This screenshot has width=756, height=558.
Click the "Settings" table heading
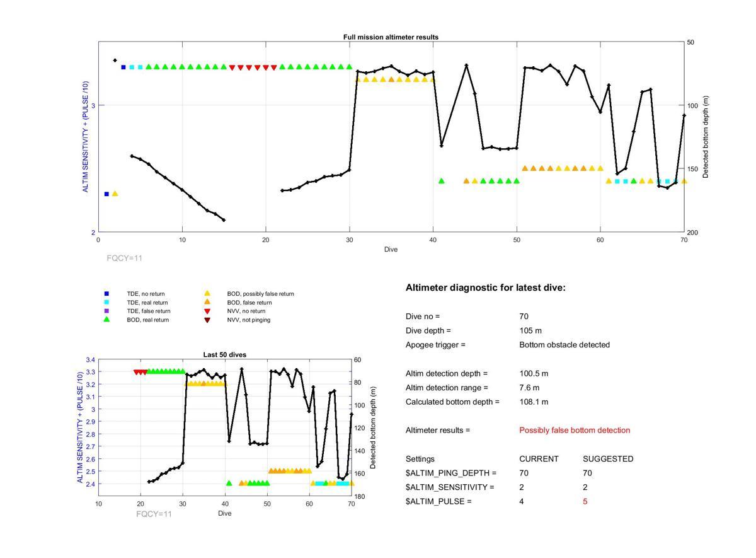pyautogui.click(x=420, y=459)
